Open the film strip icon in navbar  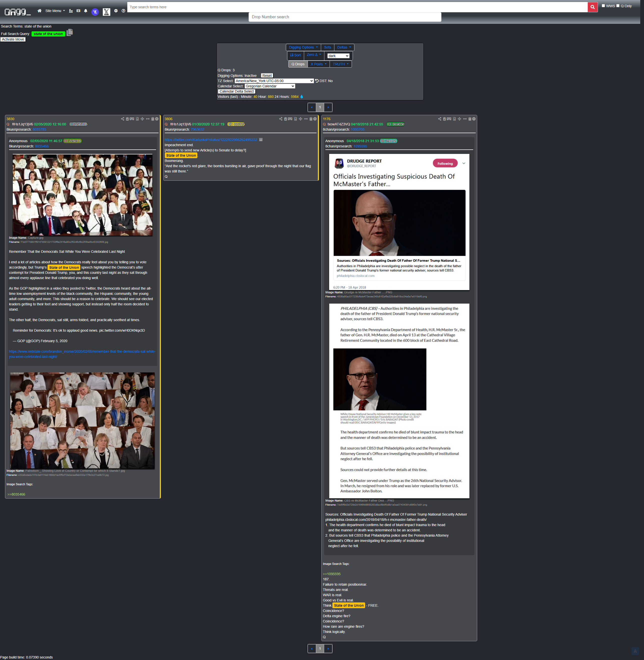pyautogui.click(x=79, y=11)
